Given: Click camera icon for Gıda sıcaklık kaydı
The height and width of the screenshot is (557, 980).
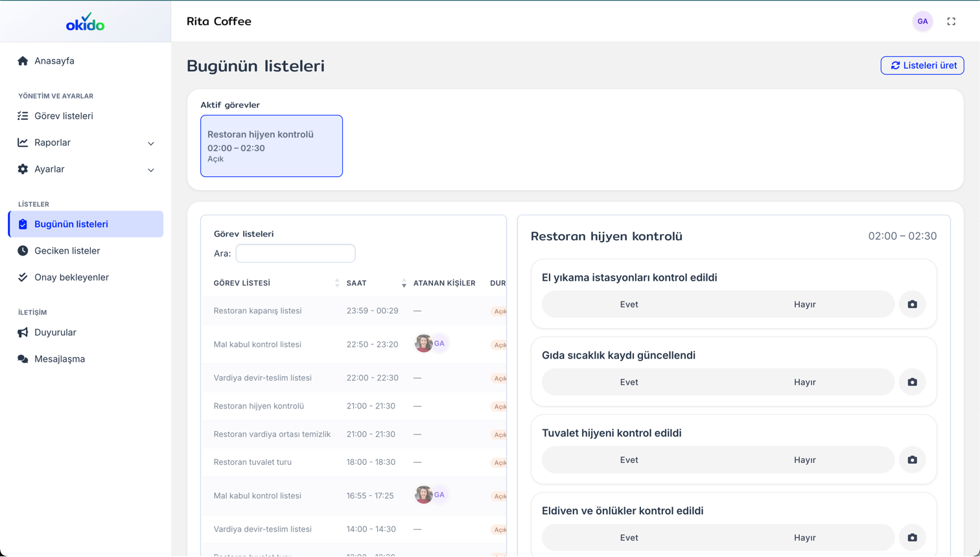Looking at the screenshot, I should tap(912, 382).
